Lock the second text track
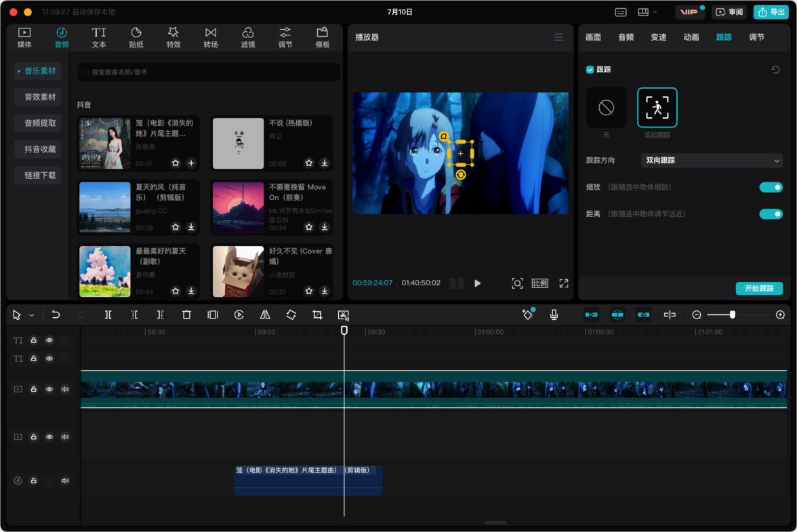This screenshot has height=532, width=797. pyautogui.click(x=34, y=359)
